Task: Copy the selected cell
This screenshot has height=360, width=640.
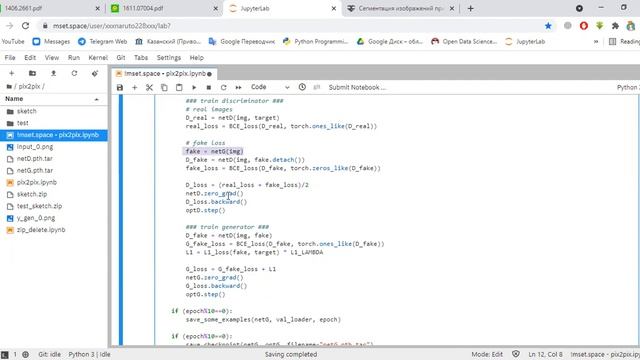Action: click(x=164, y=87)
